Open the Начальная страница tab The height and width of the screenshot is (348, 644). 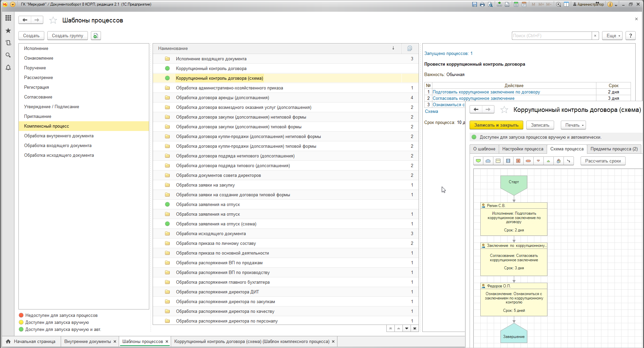click(x=31, y=342)
